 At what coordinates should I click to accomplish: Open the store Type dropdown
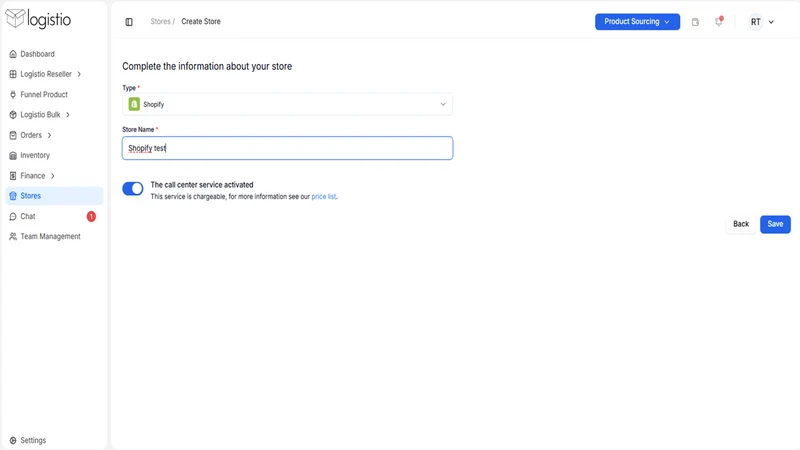click(x=287, y=104)
